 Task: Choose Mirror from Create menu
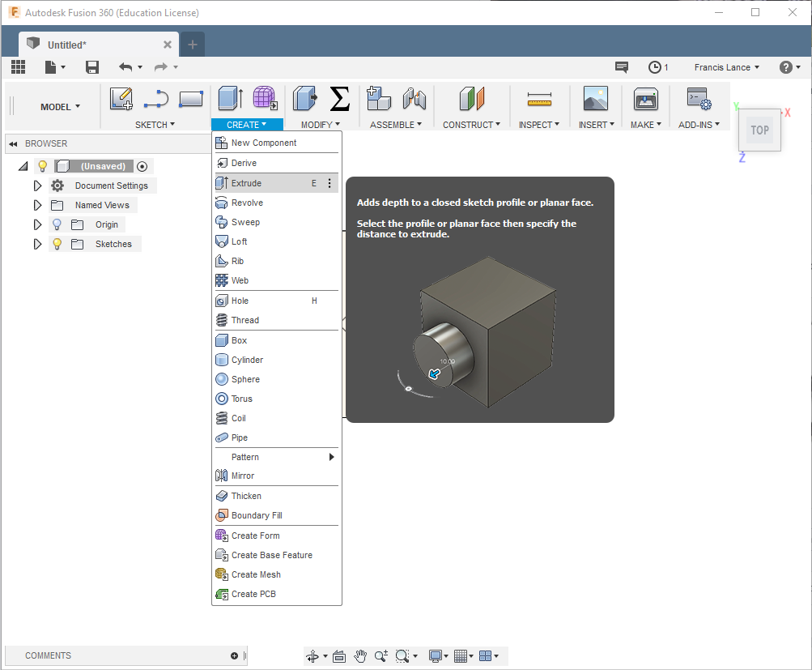[x=277, y=476]
